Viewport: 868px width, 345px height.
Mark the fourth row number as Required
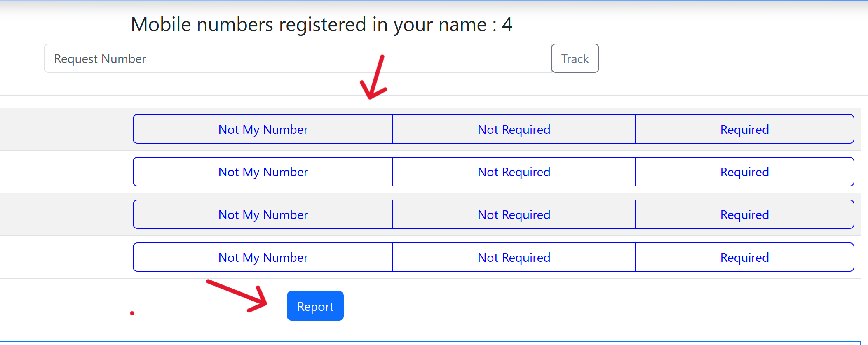[744, 257]
